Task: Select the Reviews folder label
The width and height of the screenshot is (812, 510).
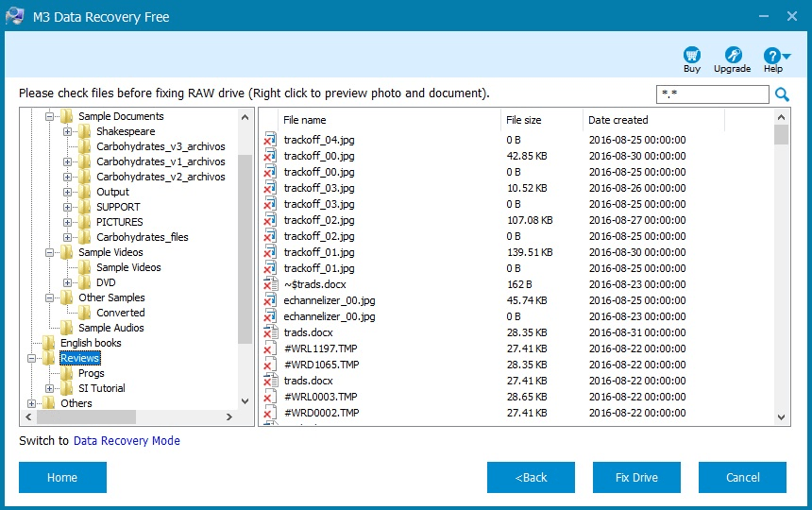Action: point(79,358)
